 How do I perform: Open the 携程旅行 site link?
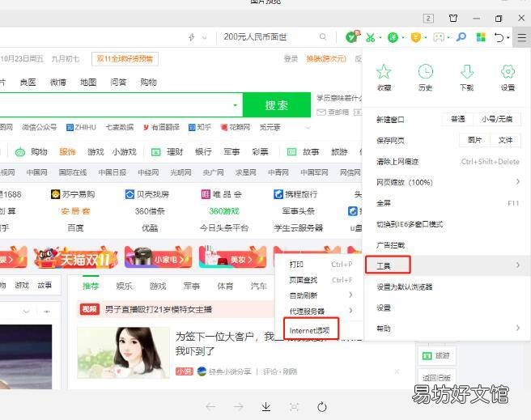(x=295, y=194)
